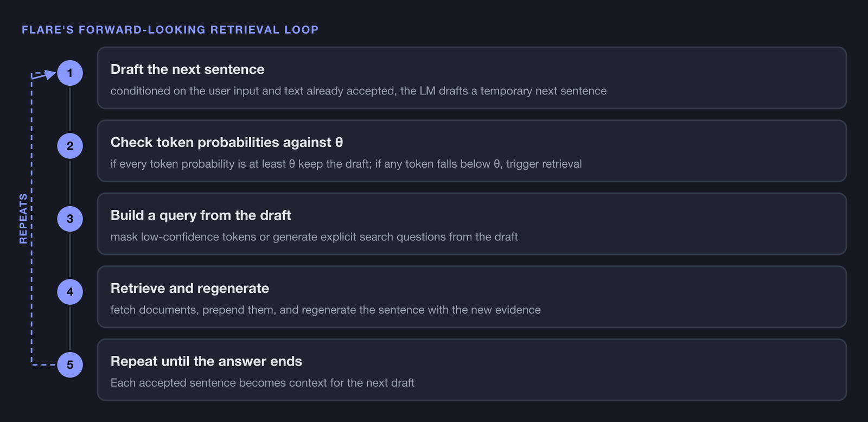Viewport: 868px width, 422px height.
Task: Select the Build a query from the draft heading
Action: coord(201,215)
